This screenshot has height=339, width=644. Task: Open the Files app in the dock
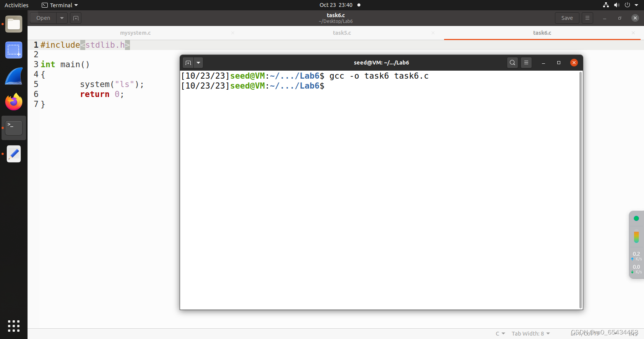click(x=14, y=24)
